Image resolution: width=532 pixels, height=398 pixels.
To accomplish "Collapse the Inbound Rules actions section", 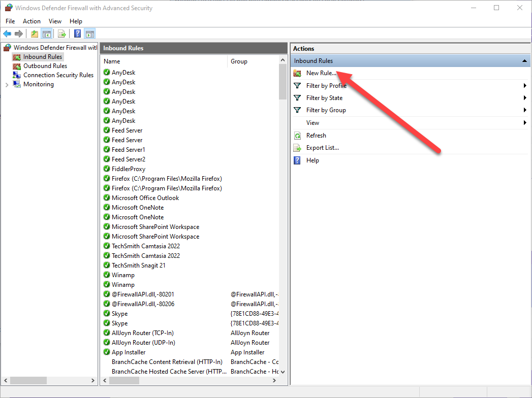I will (x=524, y=61).
